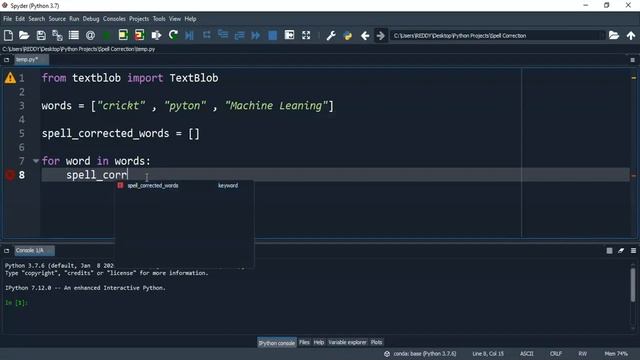
Task: Click the ASCII encoding status
Action: (527, 353)
